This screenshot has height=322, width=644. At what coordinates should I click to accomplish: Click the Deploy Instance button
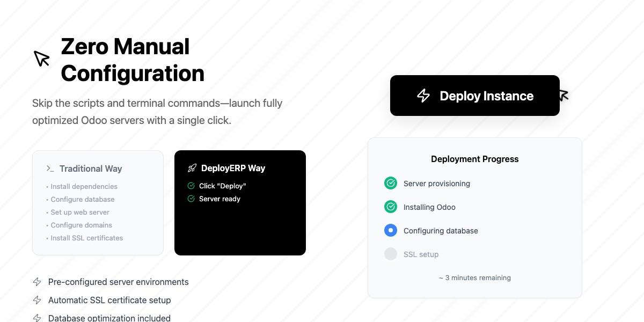point(475,96)
